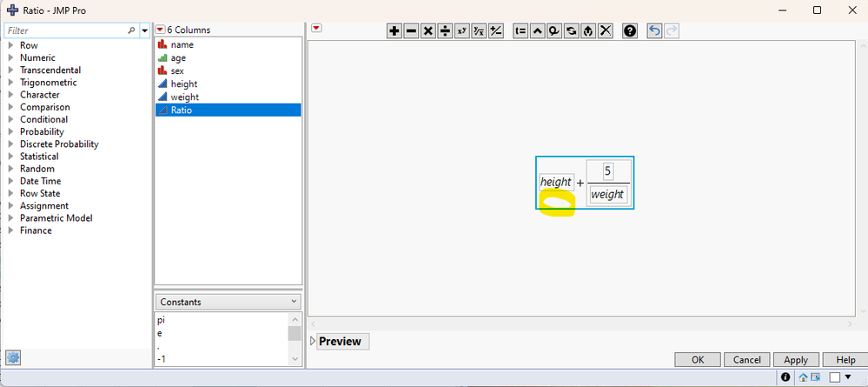Click the data table icon in status bar
The image size is (868, 387).
coord(815,377)
